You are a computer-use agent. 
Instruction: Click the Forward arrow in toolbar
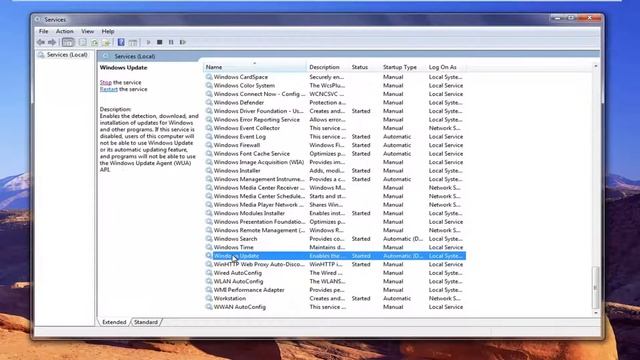[x=52, y=42]
